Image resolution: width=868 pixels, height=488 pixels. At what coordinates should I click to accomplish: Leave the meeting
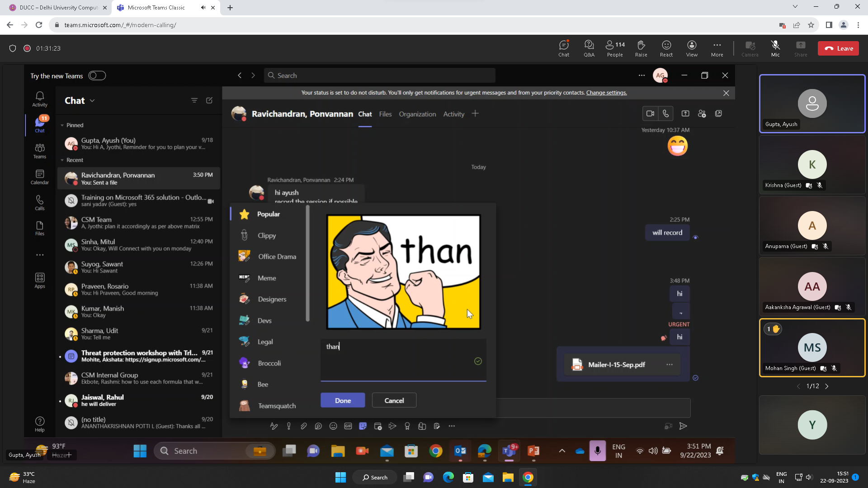[838, 48]
